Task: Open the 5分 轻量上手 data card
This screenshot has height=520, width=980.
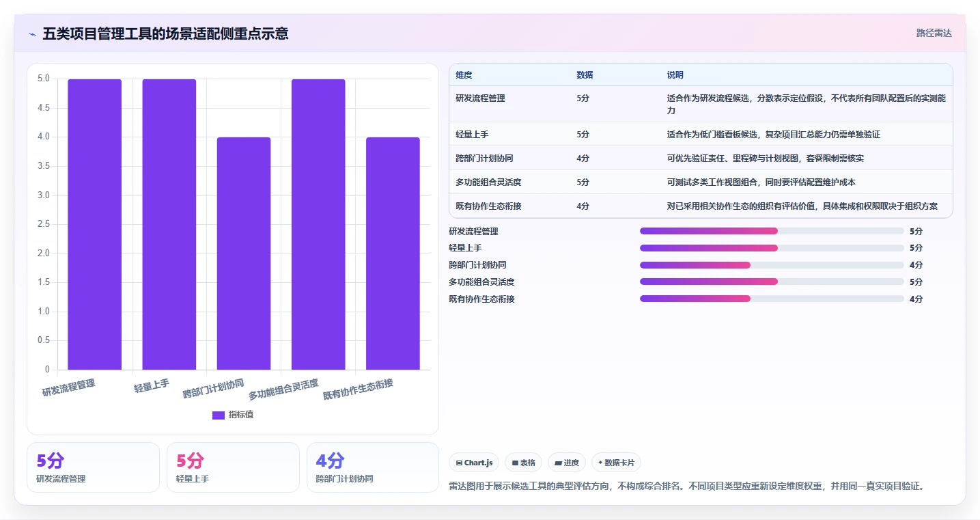Action: 233,467
